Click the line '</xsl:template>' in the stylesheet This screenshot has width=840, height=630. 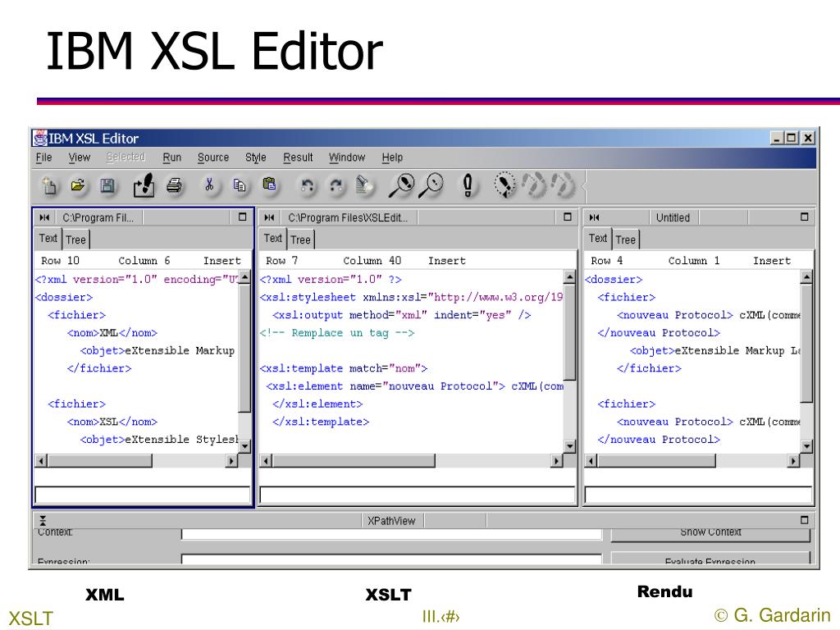[x=321, y=422]
